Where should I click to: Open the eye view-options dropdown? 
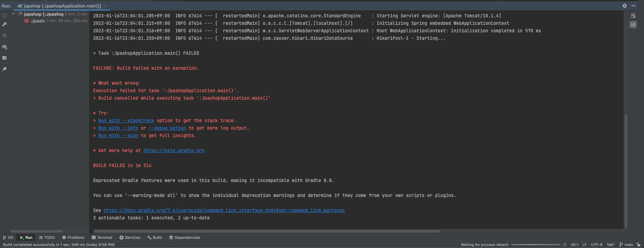click(4, 47)
